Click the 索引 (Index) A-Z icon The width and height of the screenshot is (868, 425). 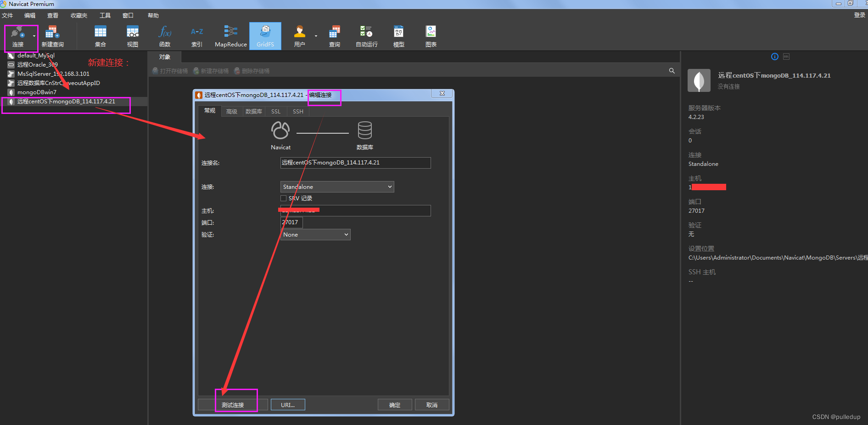pyautogui.click(x=197, y=36)
